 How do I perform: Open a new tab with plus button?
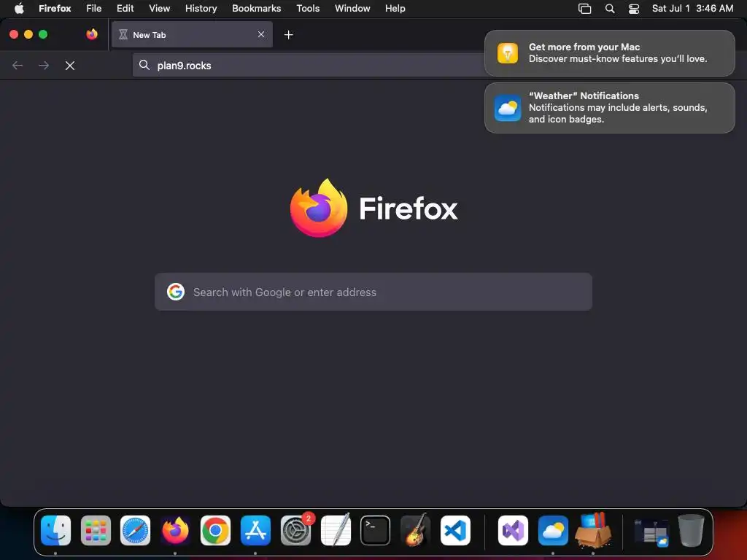pos(288,35)
